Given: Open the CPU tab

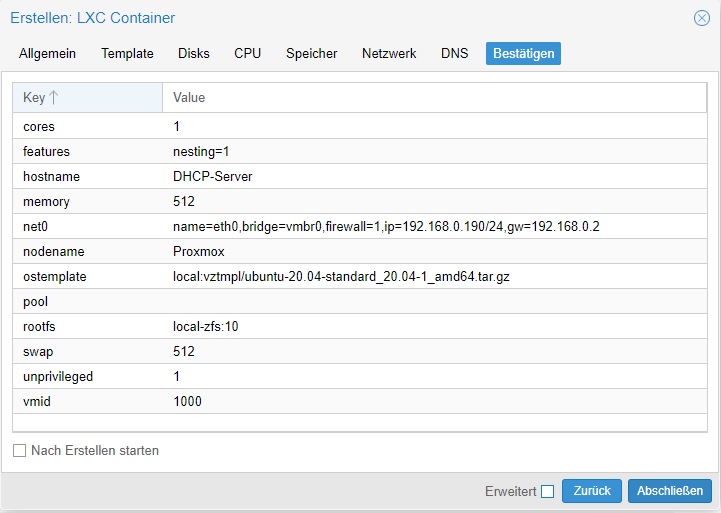Looking at the screenshot, I should coord(247,53).
